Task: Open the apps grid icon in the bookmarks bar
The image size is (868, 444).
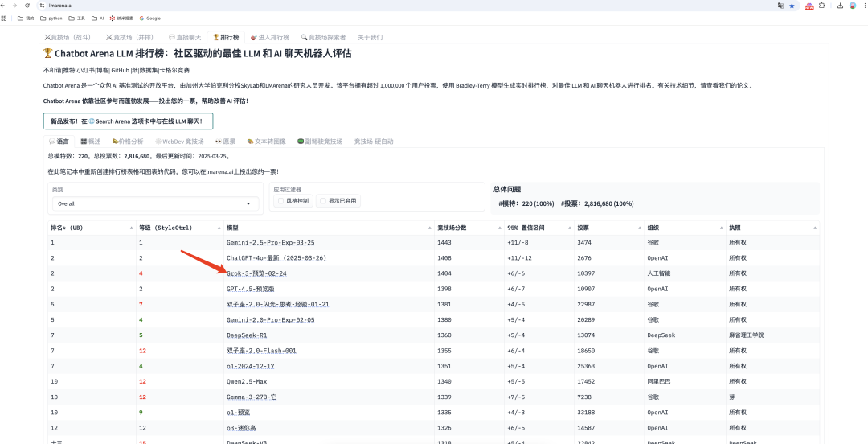Action: tap(4, 18)
